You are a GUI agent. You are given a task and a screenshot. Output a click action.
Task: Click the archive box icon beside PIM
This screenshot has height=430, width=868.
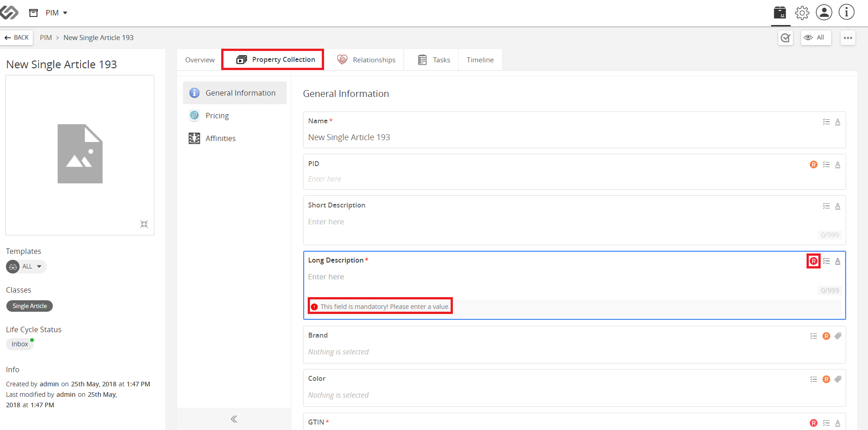33,13
